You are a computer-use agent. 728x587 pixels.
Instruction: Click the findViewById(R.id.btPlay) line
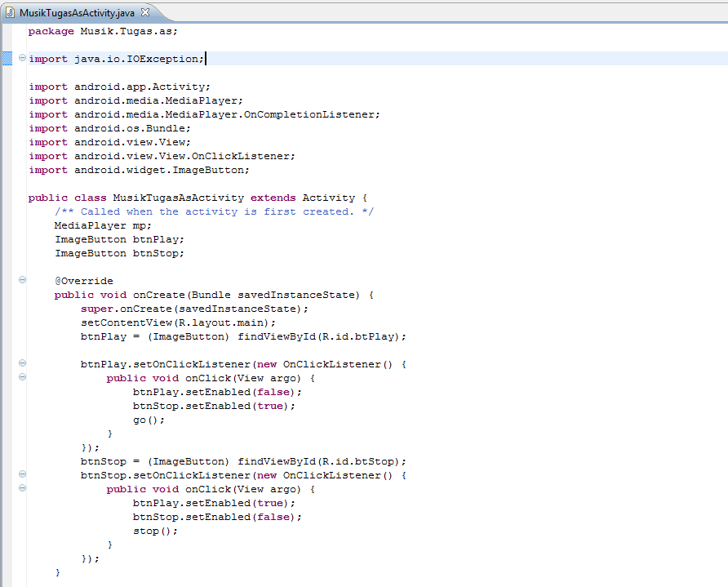click(x=243, y=336)
